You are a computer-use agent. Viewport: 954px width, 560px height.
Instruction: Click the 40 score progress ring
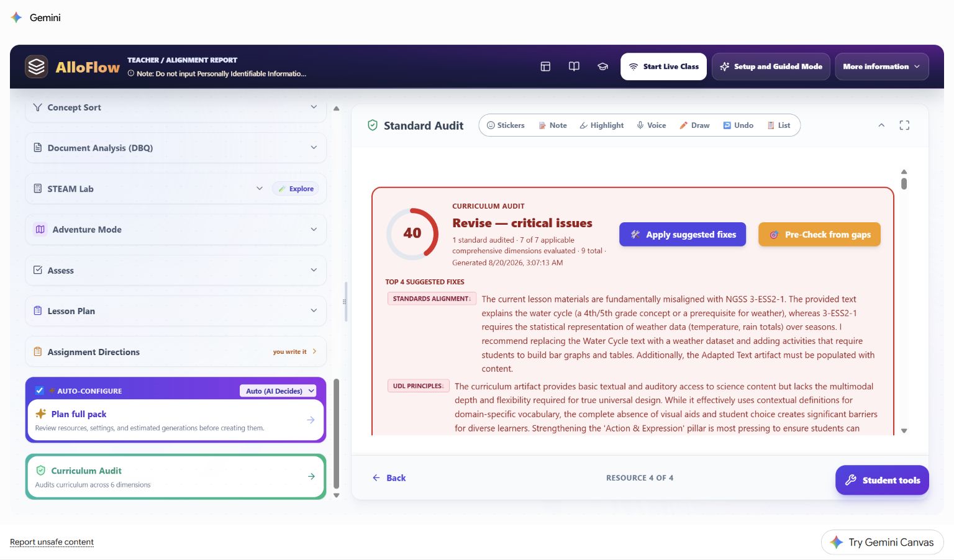(x=412, y=234)
